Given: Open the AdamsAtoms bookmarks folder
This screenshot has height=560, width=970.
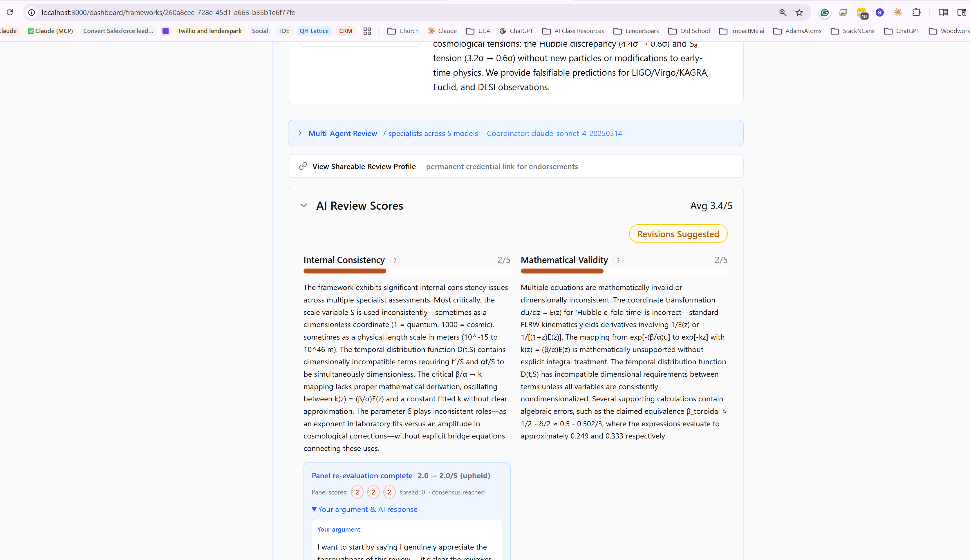Looking at the screenshot, I should point(797,31).
